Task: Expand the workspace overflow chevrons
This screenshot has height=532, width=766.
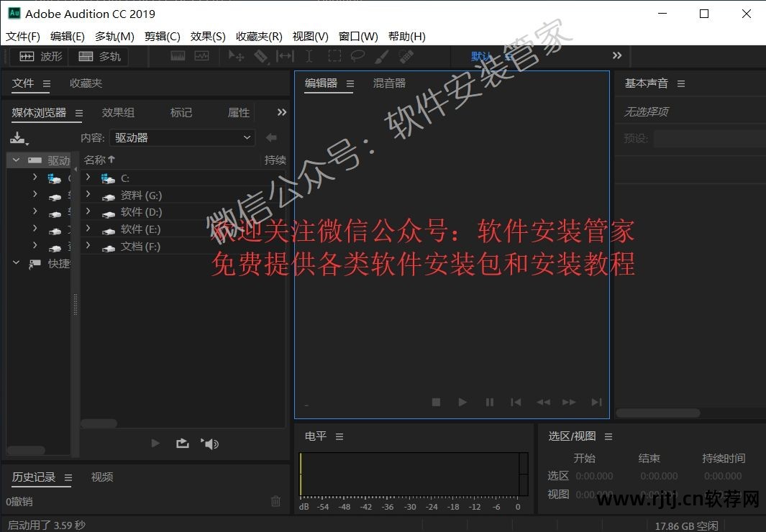Action: [617, 55]
